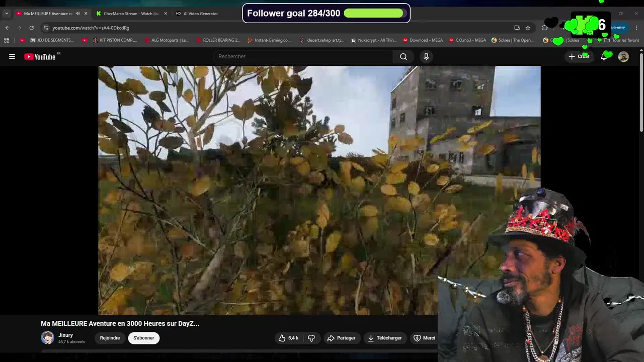Screen dimensions: 644x362
Task: Open the KIT PISTON COMPL bookmark
Action: [x=115, y=40]
